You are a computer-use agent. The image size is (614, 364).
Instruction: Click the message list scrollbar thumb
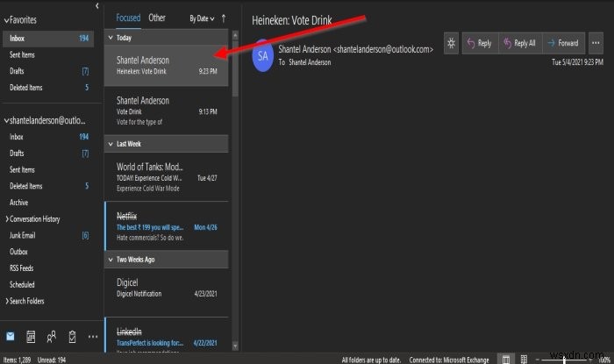point(235,68)
